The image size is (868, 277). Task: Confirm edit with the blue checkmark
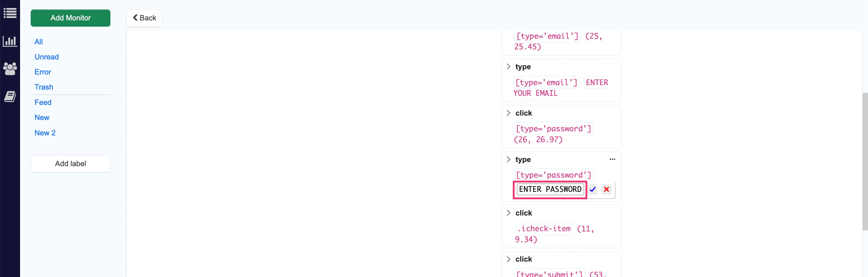(593, 189)
